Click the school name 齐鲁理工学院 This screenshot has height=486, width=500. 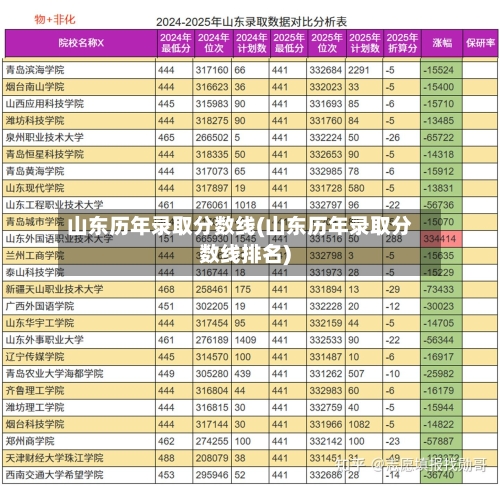pyautogui.click(x=35, y=390)
